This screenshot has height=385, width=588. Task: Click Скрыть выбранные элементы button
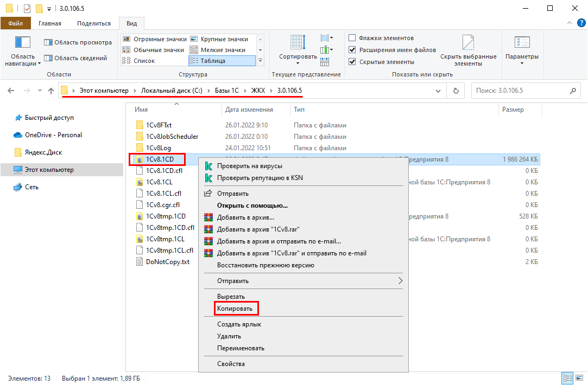(469, 50)
